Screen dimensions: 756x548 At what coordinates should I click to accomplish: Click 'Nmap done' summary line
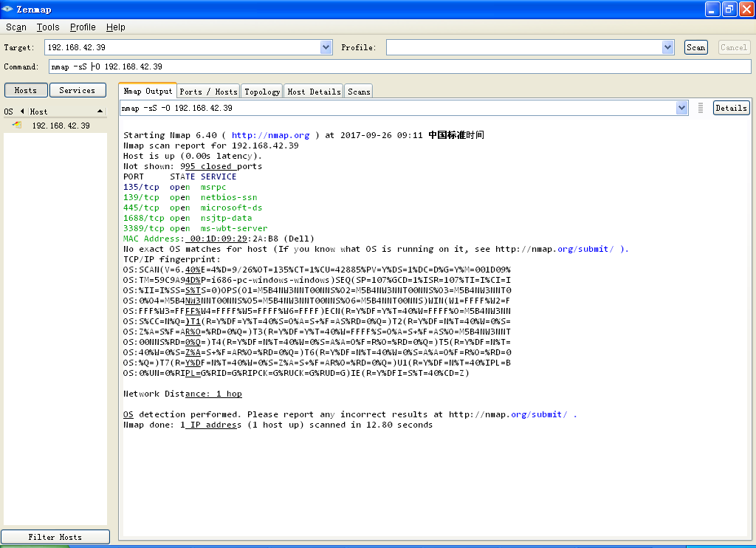pos(278,425)
